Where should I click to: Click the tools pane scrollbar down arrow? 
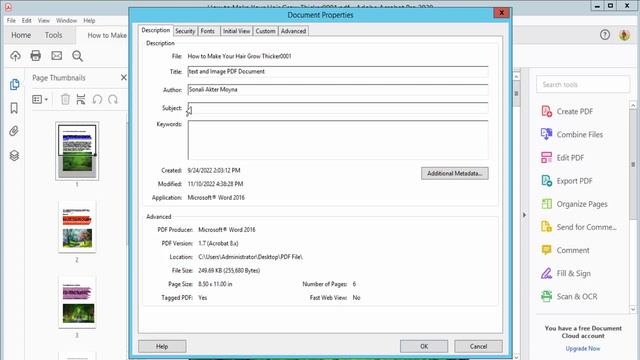tap(633, 309)
